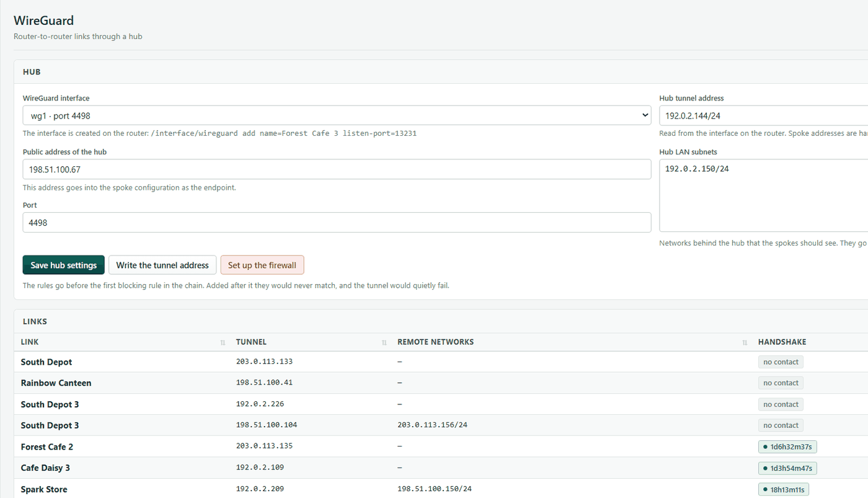
Task: Click the 18h13m11s handshake badge
Action: (x=783, y=489)
